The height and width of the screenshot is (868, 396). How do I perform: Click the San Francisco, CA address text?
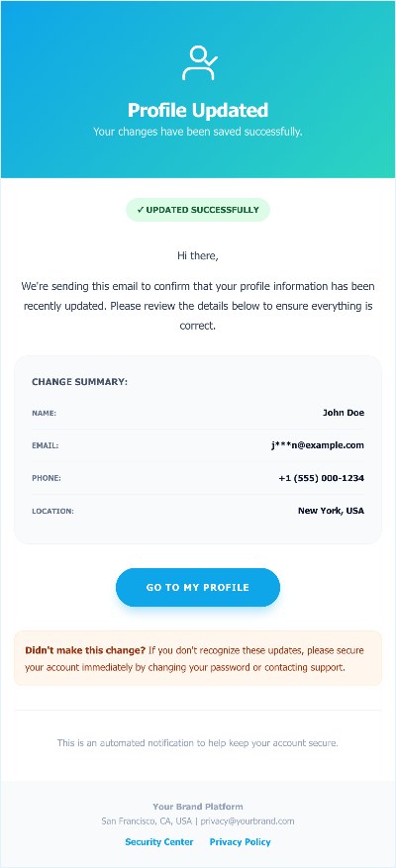click(147, 821)
